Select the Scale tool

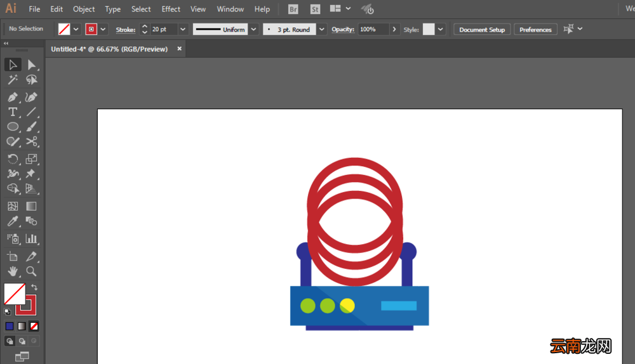(32, 159)
